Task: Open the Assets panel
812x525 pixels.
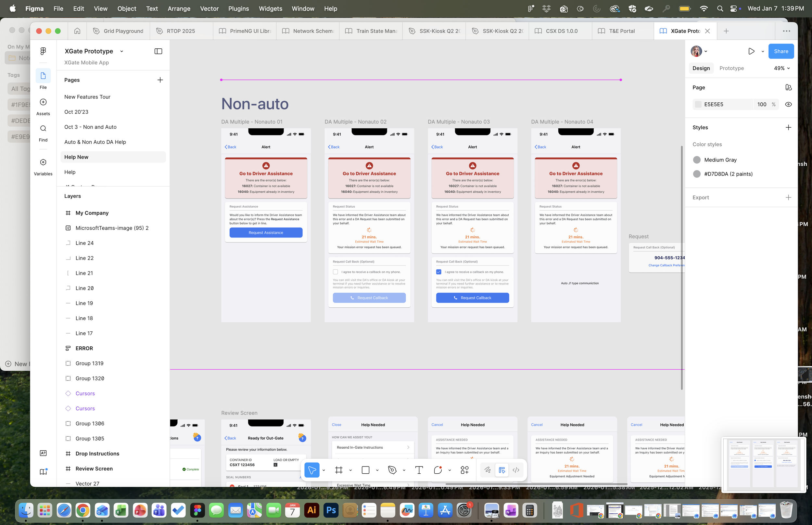Action: [43, 106]
